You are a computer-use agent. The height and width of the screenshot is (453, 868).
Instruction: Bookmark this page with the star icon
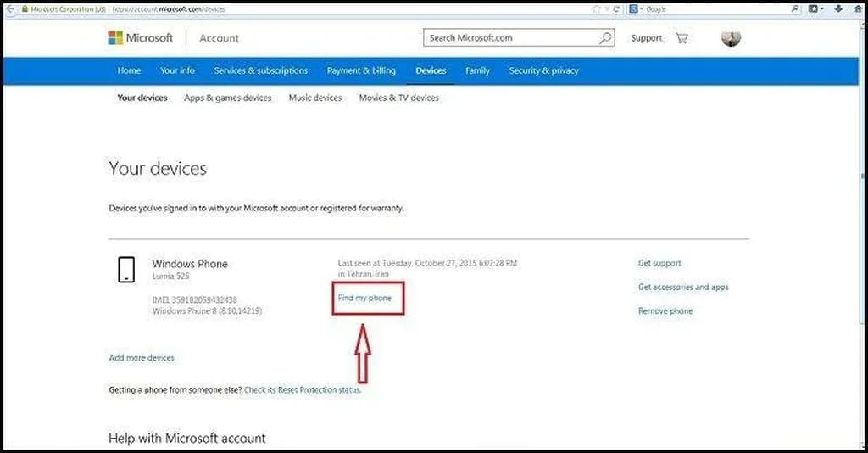[597, 8]
